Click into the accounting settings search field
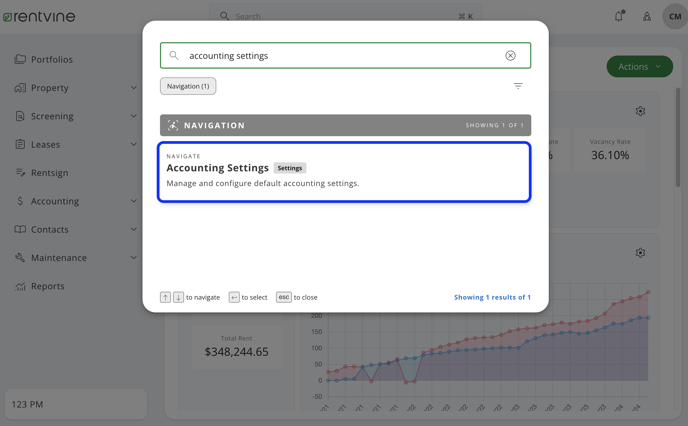Viewport: 688px width, 426px height. pyautogui.click(x=340, y=56)
